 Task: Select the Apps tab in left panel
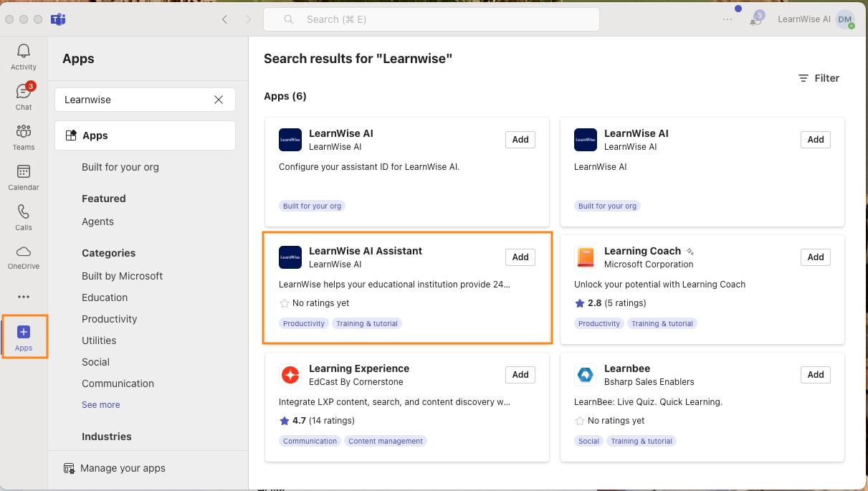(145, 135)
